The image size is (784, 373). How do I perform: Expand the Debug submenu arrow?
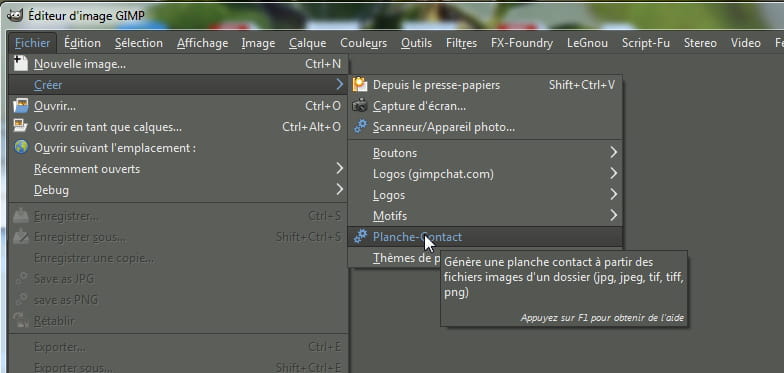[x=340, y=190]
